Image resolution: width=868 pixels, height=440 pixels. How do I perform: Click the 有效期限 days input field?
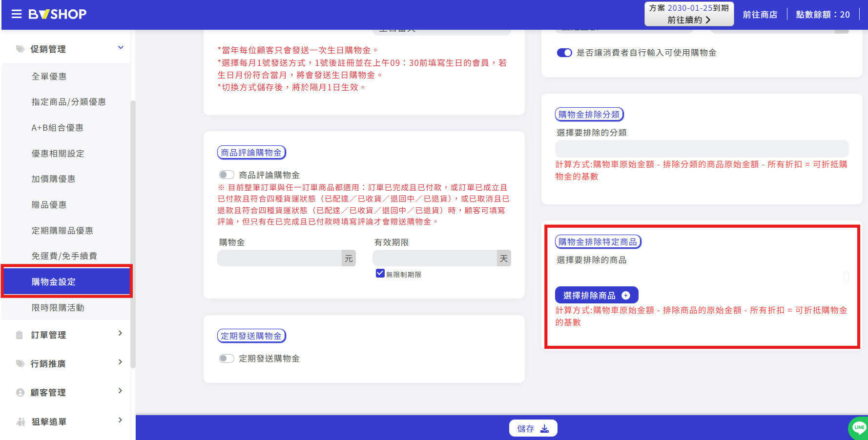coord(435,258)
